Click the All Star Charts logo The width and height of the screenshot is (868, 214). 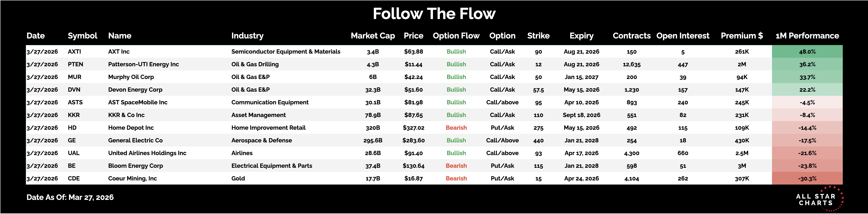pyautogui.click(x=819, y=199)
